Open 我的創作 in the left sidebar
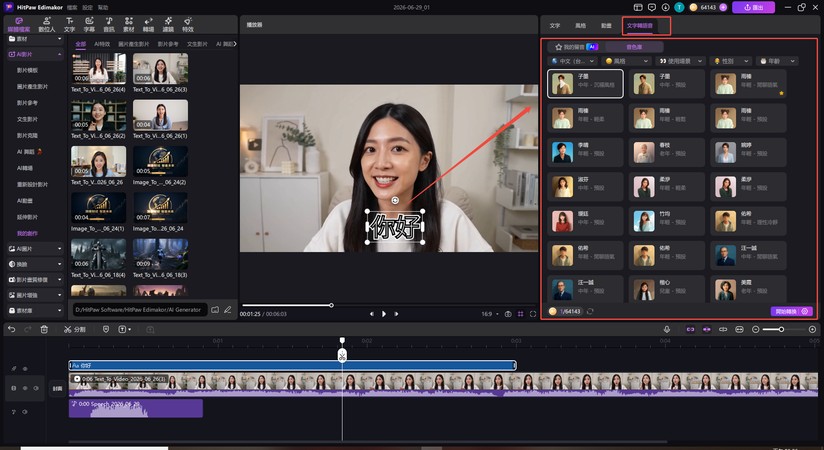The width and height of the screenshot is (824, 450). [x=27, y=233]
